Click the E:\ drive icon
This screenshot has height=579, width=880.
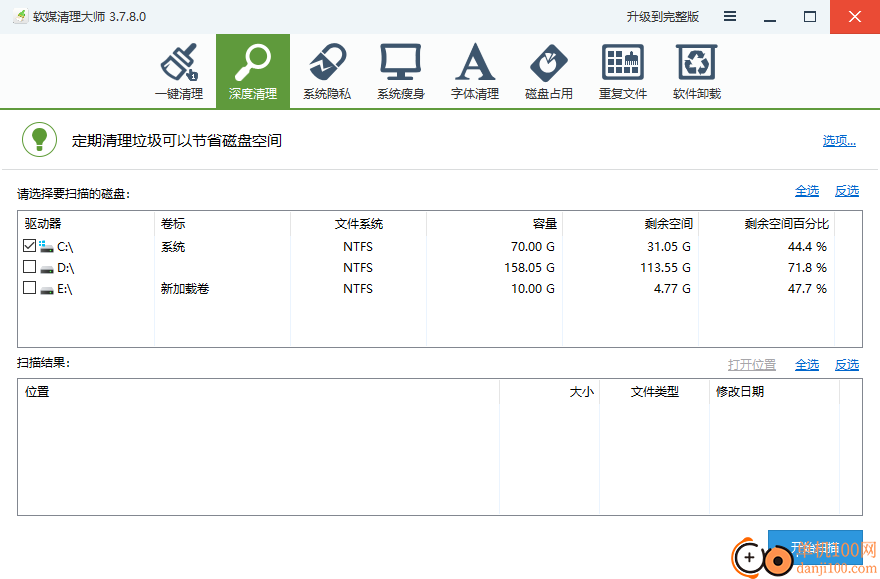pos(47,290)
